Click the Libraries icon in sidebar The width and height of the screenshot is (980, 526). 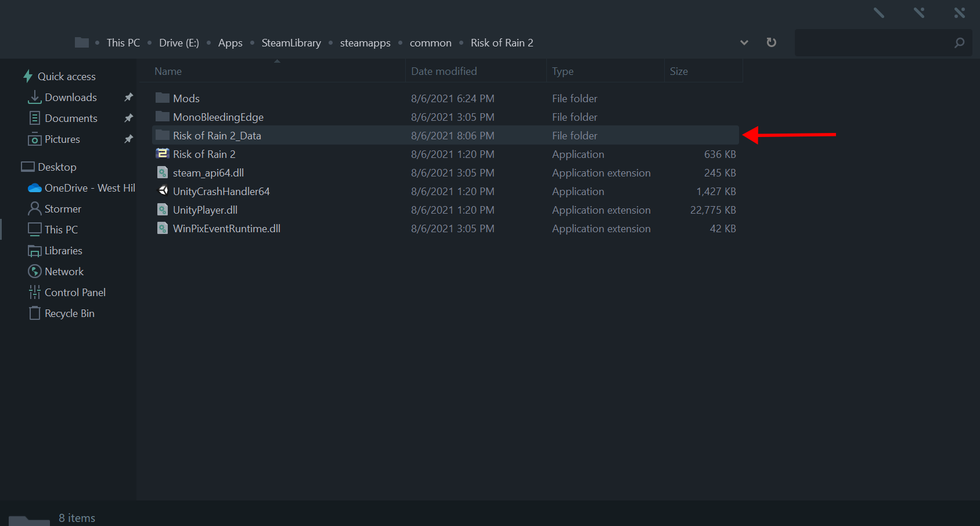coord(35,251)
